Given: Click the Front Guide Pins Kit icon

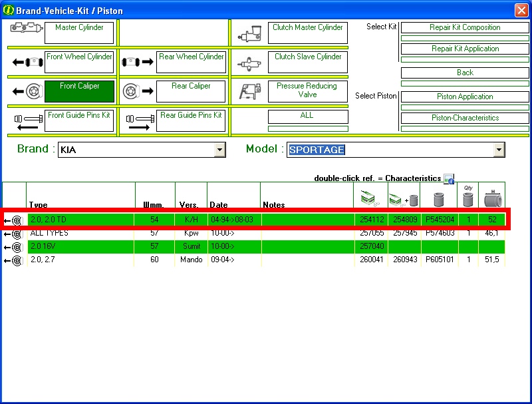Looking at the screenshot, I should [25, 120].
